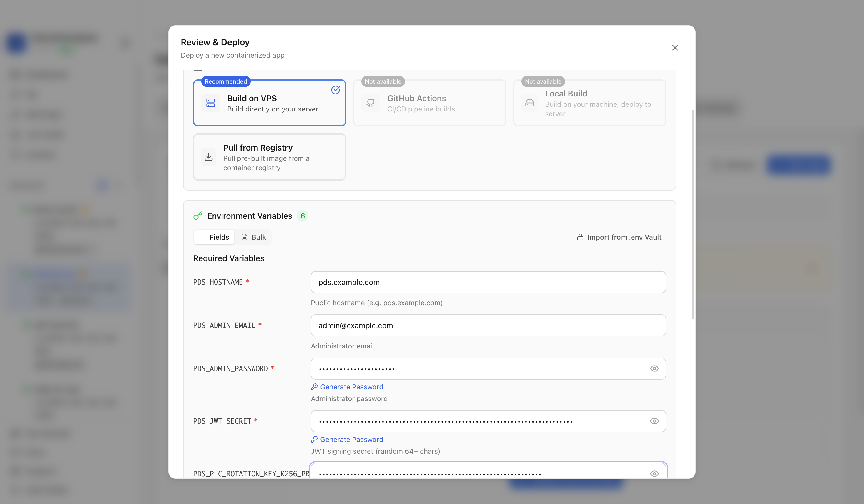Reveal the PDS_JWT_SECRET value

(654, 421)
